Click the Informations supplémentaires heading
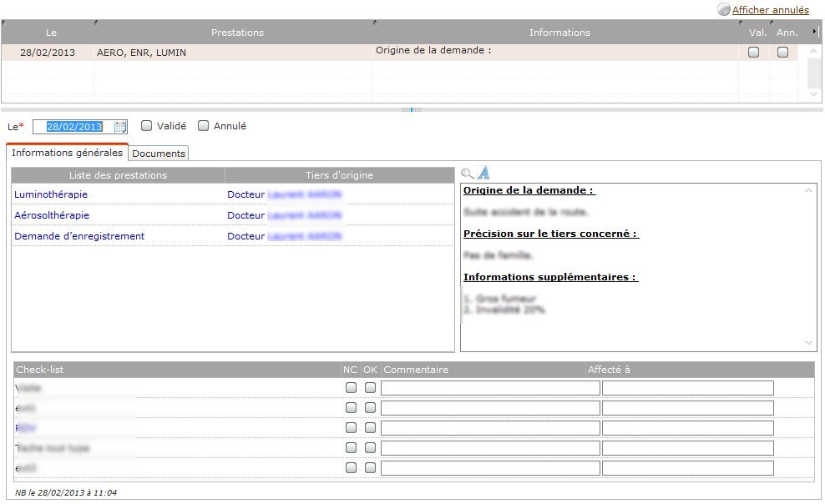 pyautogui.click(x=550, y=277)
